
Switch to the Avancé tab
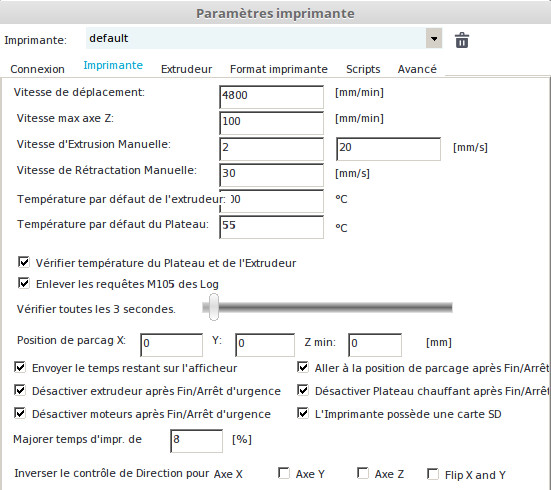417,69
